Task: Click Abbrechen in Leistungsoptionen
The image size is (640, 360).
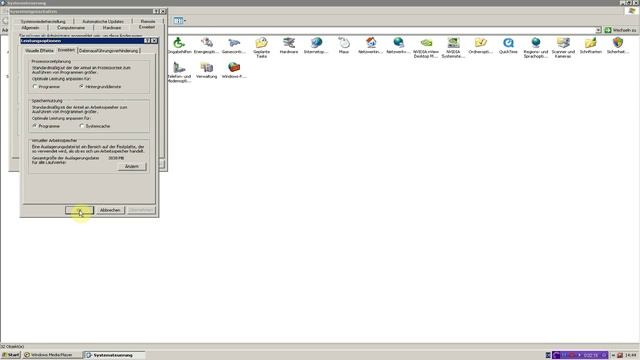Action: point(110,210)
